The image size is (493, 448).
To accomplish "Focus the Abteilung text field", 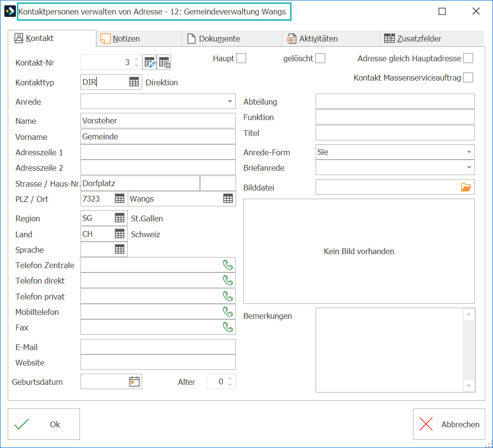I will (395, 101).
